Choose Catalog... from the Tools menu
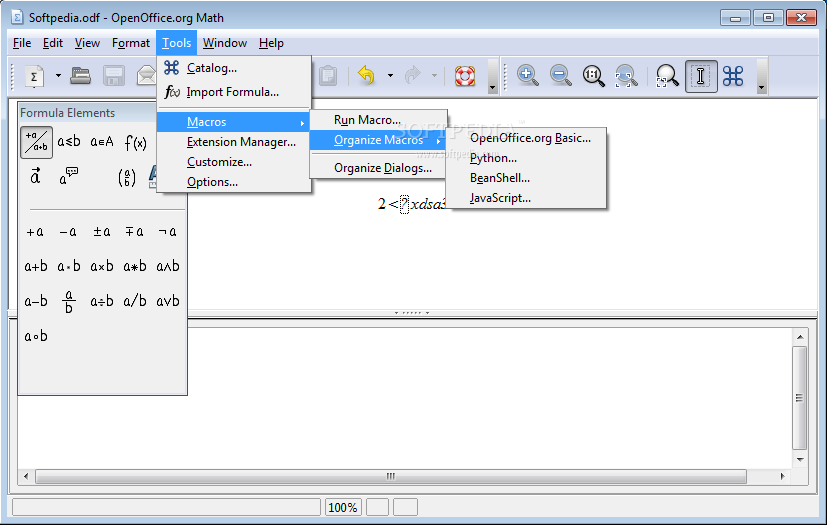Image resolution: width=827 pixels, height=525 pixels. click(x=234, y=68)
